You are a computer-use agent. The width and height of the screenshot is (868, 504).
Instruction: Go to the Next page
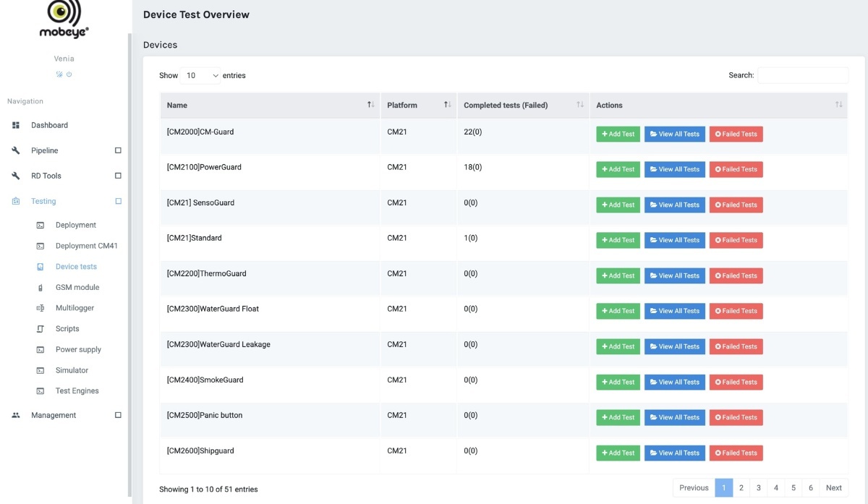tap(834, 487)
